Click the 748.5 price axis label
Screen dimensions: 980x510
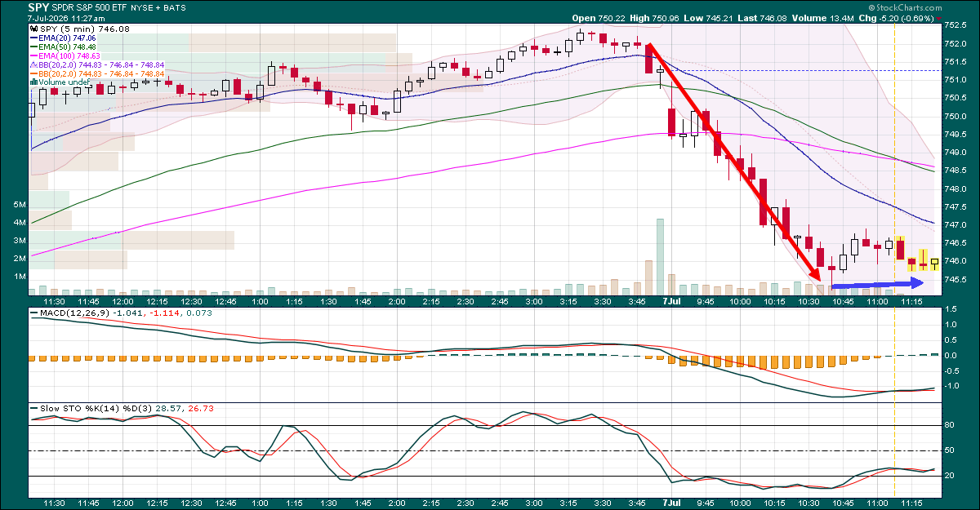point(955,171)
